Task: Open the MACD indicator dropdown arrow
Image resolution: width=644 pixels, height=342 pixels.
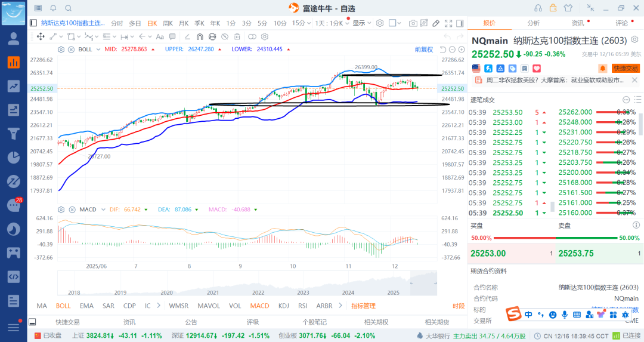Action: point(103,209)
